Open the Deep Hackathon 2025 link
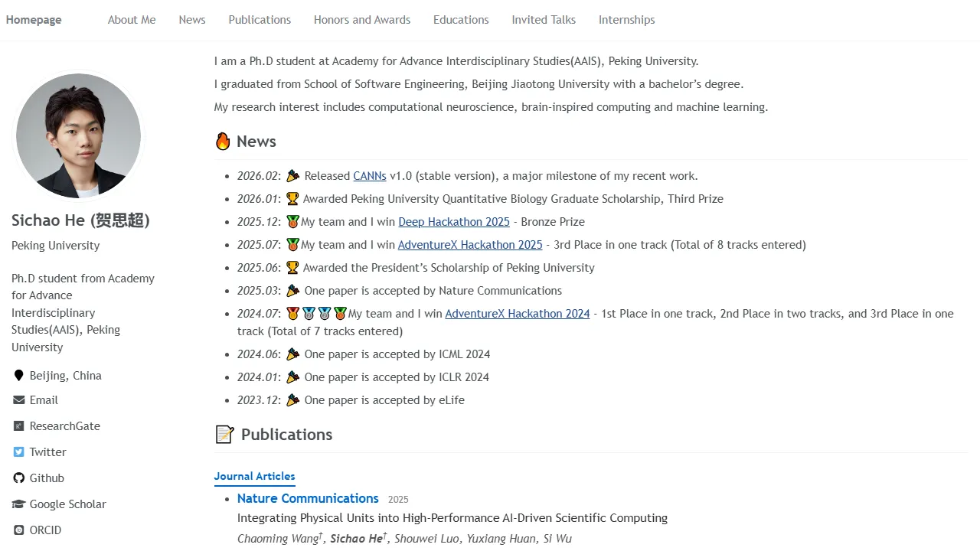Image resolution: width=980 pixels, height=551 pixels. pyautogui.click(x=454, y=221)
